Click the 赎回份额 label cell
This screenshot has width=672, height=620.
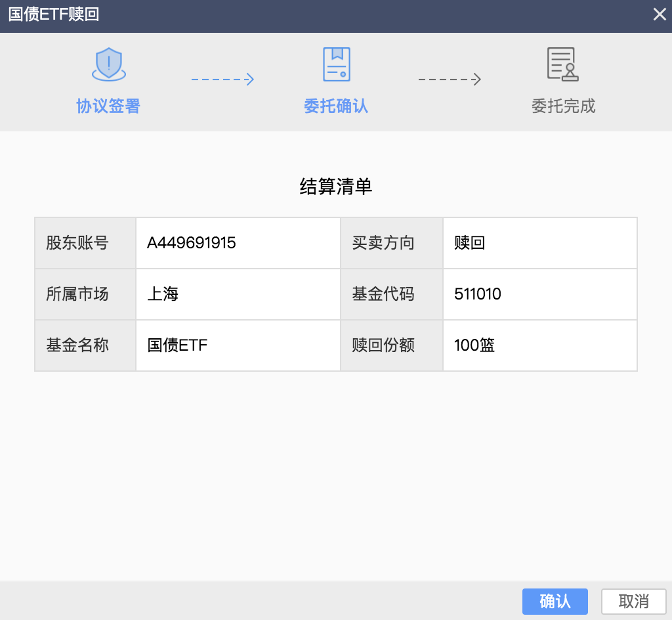pyautogui.click(x=383, y=345)
